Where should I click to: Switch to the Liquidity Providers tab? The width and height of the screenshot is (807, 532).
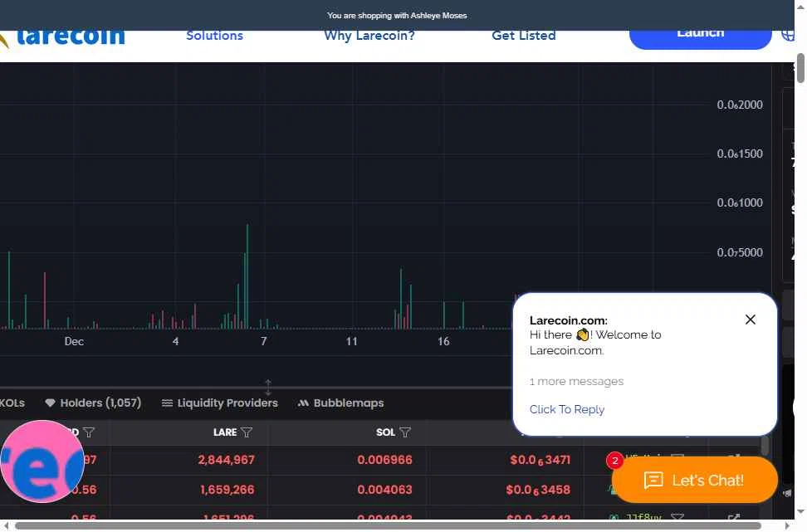[x=220, y=403]
